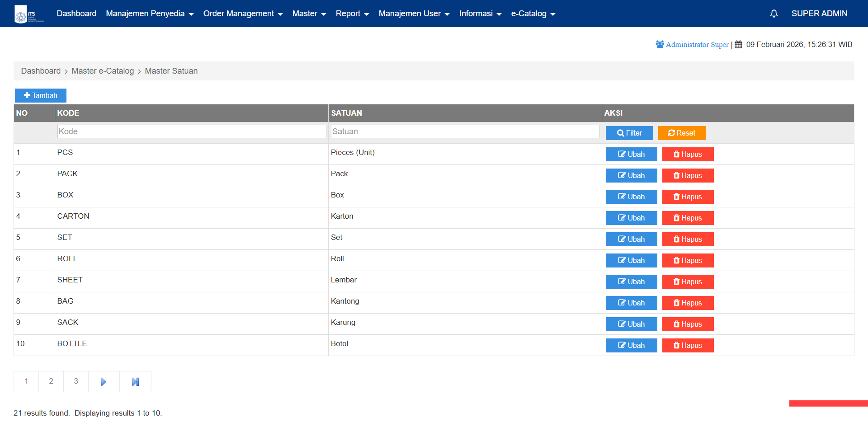Viewport: 868px width, 441px height.
Task: Open the Report menu
Action: point(352,14)
